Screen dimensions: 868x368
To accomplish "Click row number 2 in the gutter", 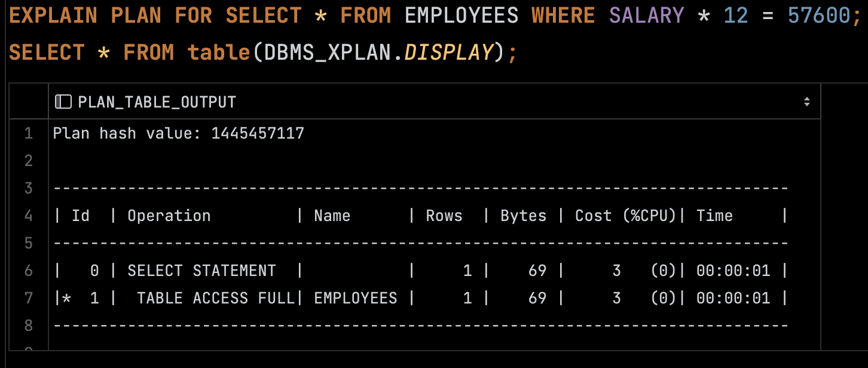I will coord(28,161).
